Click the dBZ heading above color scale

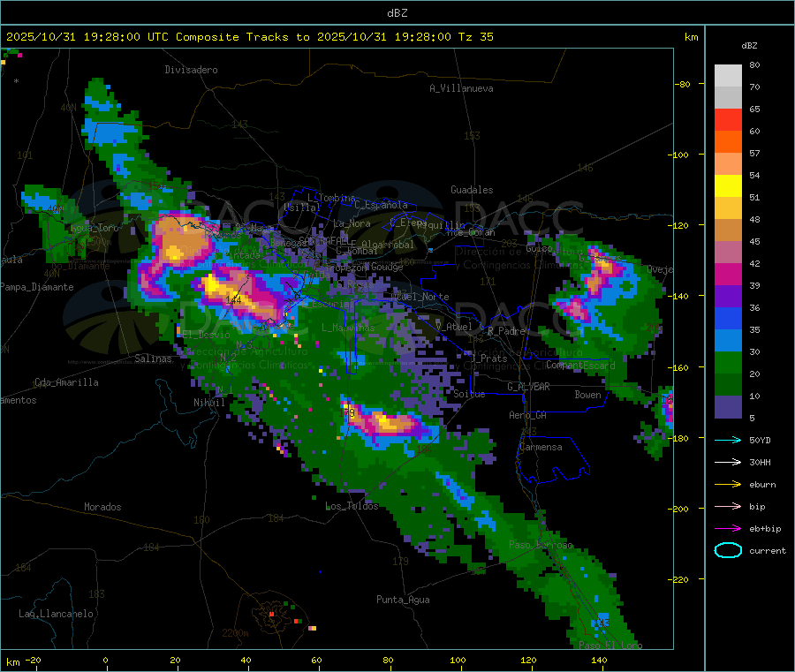(749, 46)
